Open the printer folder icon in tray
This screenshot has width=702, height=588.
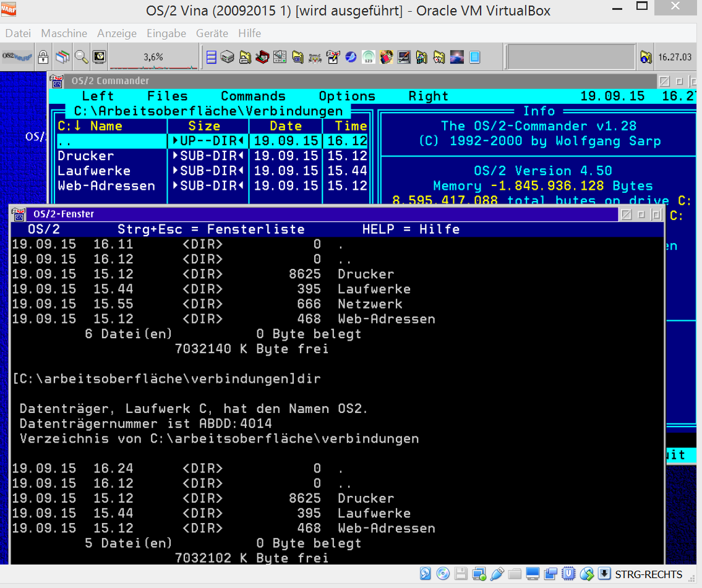pos(245,58)
